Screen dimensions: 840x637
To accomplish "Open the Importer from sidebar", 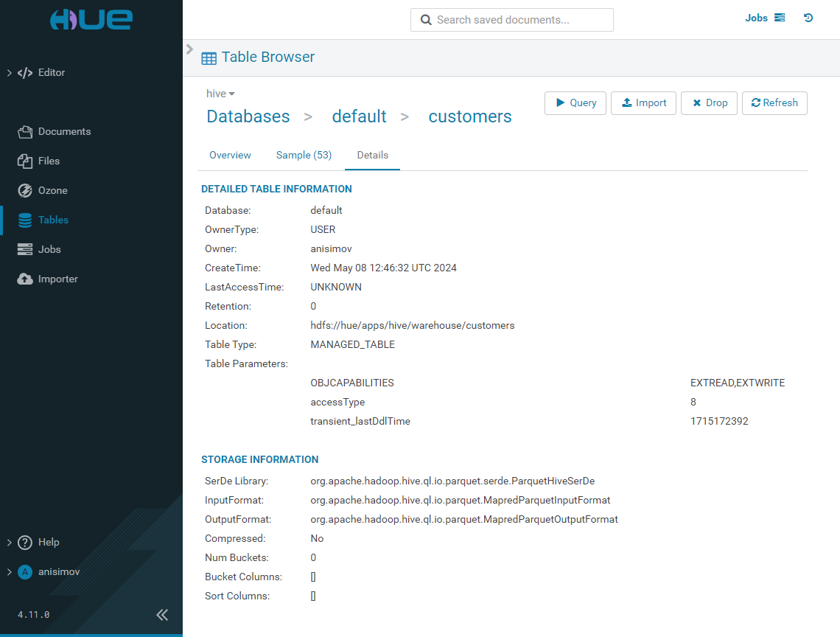I will click(x=57, y=279).
